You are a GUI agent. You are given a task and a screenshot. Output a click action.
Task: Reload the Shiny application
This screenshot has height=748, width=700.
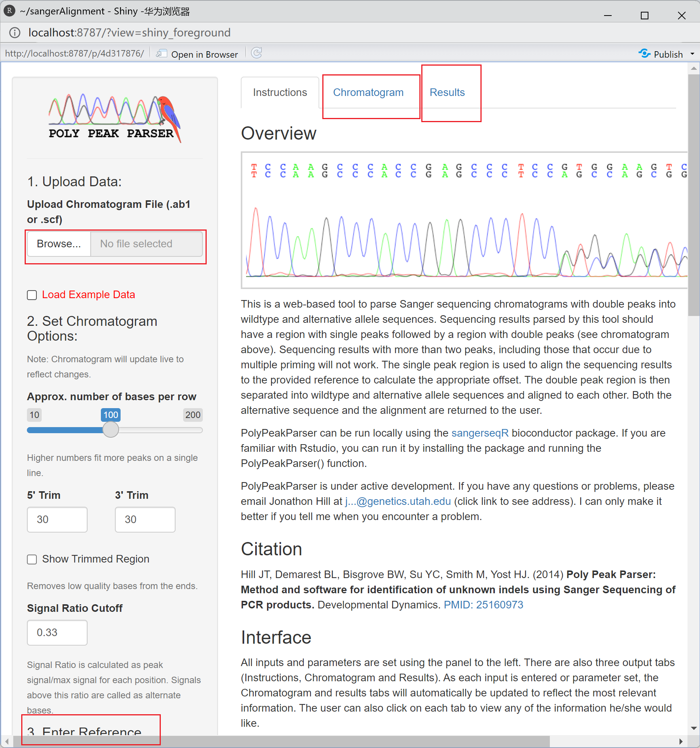[257, 53]
